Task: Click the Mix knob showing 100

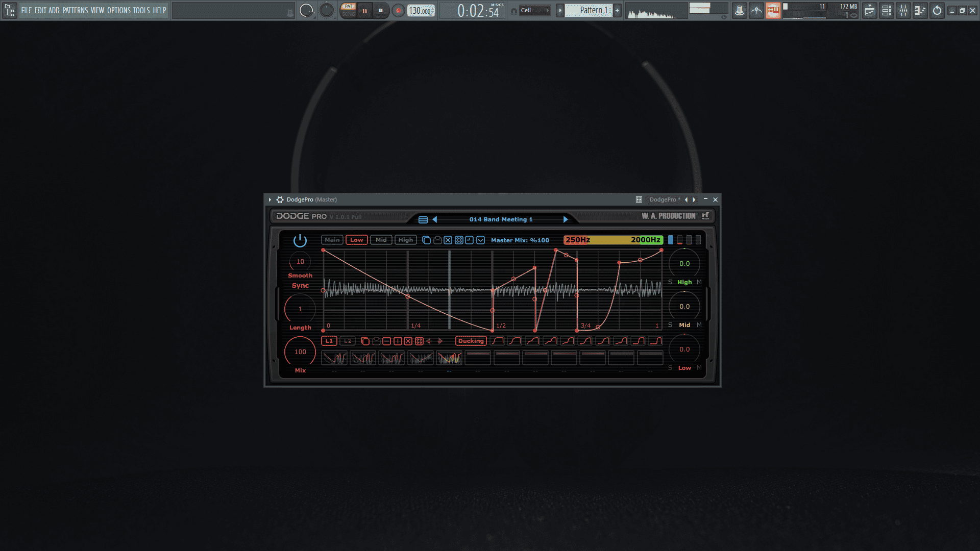Action: [300, 352]
